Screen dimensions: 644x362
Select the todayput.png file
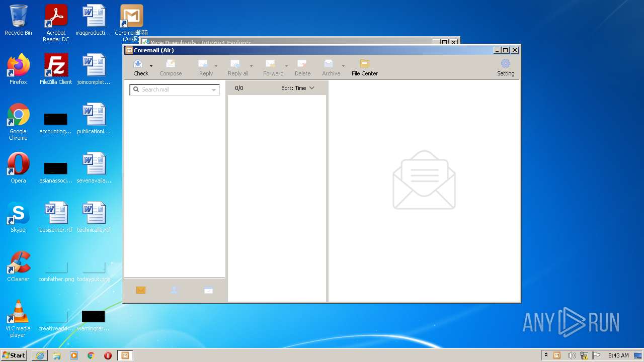point(94,270)
